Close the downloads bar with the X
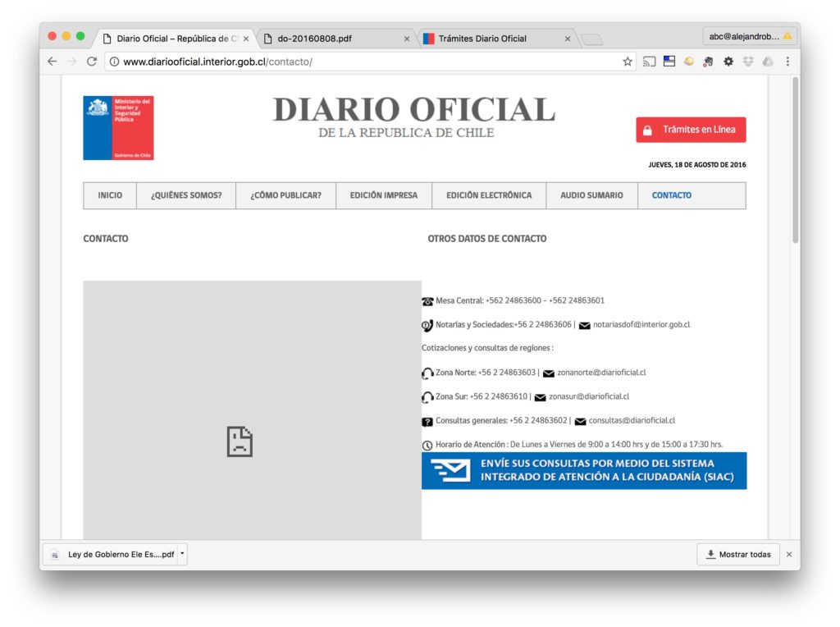 coord(789,555)
